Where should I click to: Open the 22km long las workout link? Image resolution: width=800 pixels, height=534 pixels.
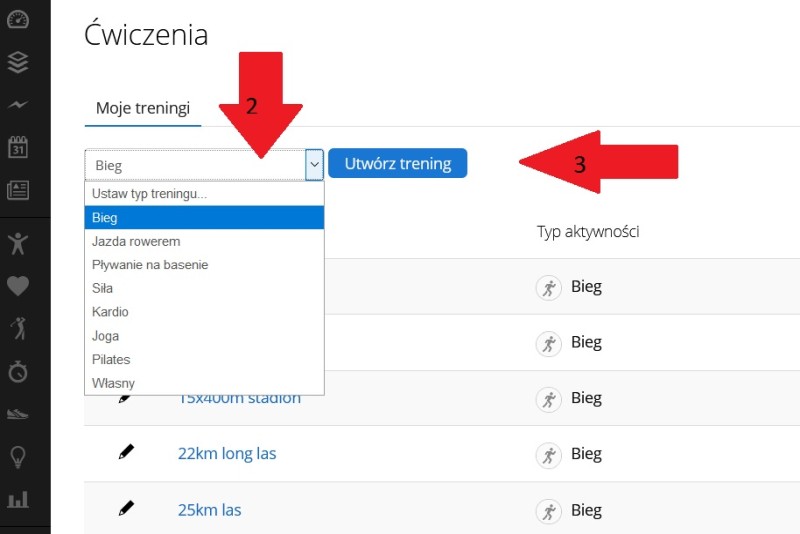click(227, 453)
